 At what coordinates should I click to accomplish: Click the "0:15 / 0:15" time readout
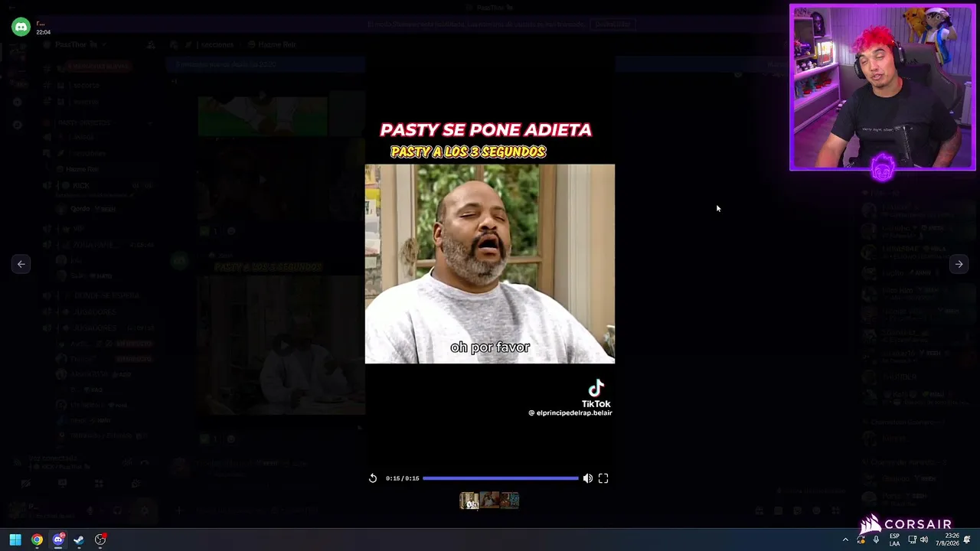[402, 478]
